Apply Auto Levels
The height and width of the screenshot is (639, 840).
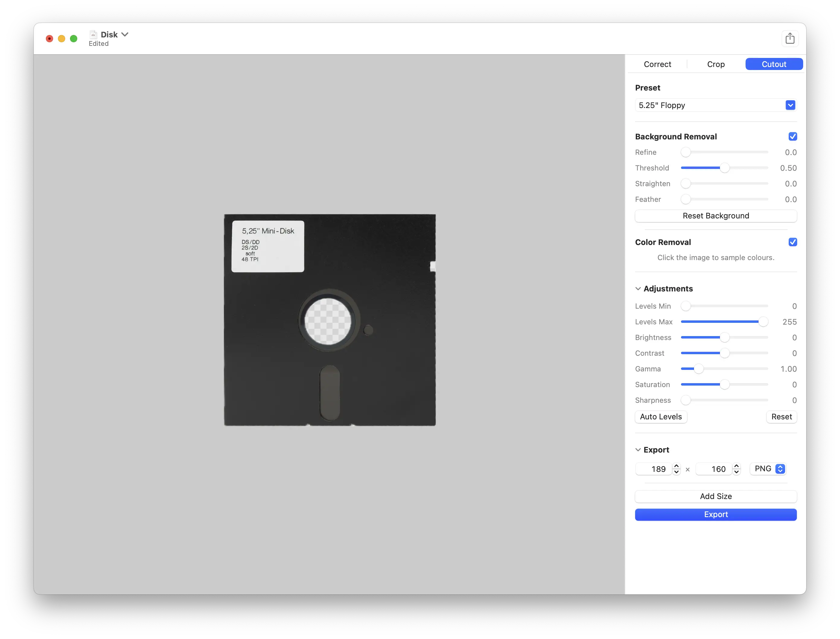(661, 417)
